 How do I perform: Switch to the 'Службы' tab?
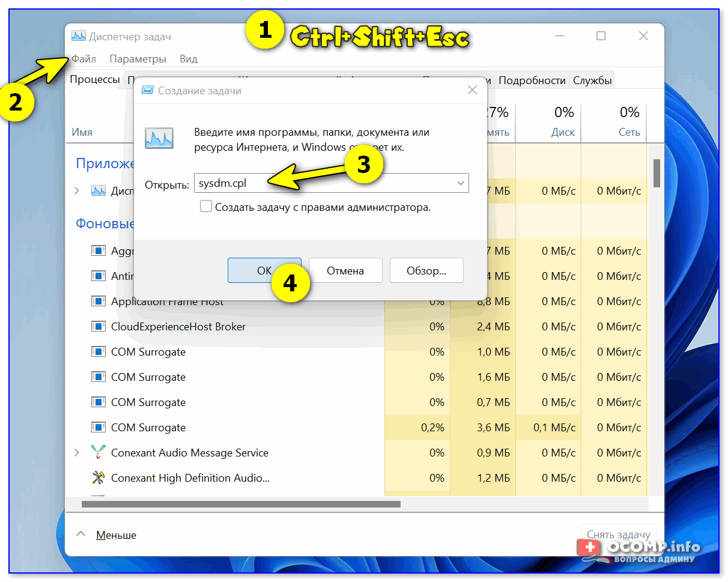[x=592, y=80]
